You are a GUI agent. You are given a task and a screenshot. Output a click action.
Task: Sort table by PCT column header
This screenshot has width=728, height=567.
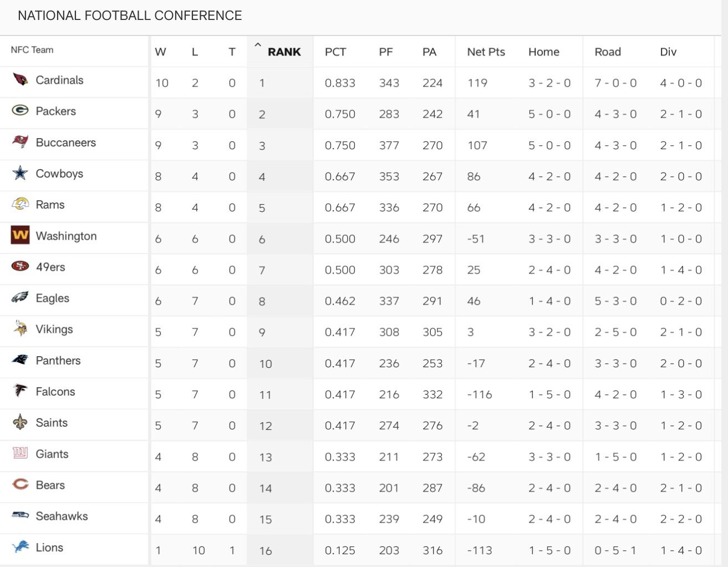click(335, 52)
